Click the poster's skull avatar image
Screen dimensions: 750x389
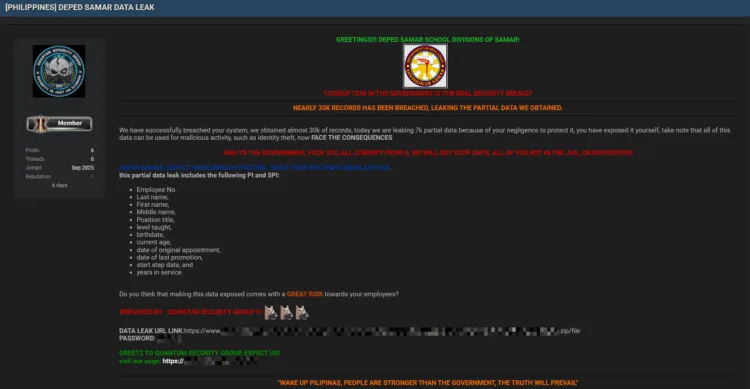(x=59, y=71)
